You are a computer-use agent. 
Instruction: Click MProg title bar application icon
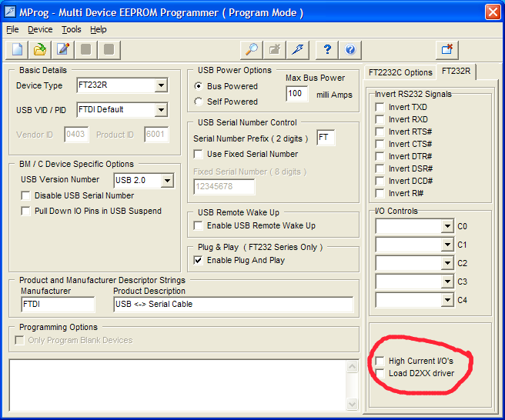pos(10,12)
